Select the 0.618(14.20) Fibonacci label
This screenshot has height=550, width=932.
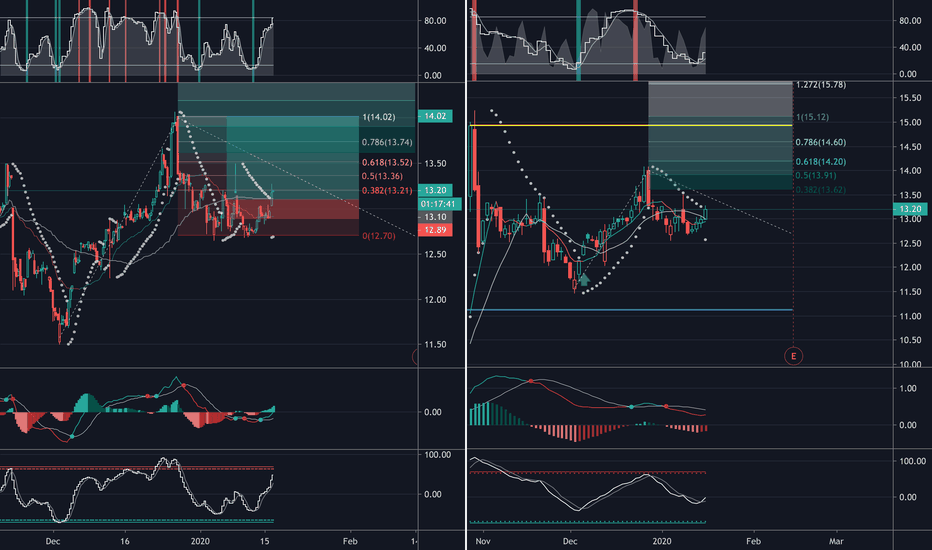(x=821, y=162)
